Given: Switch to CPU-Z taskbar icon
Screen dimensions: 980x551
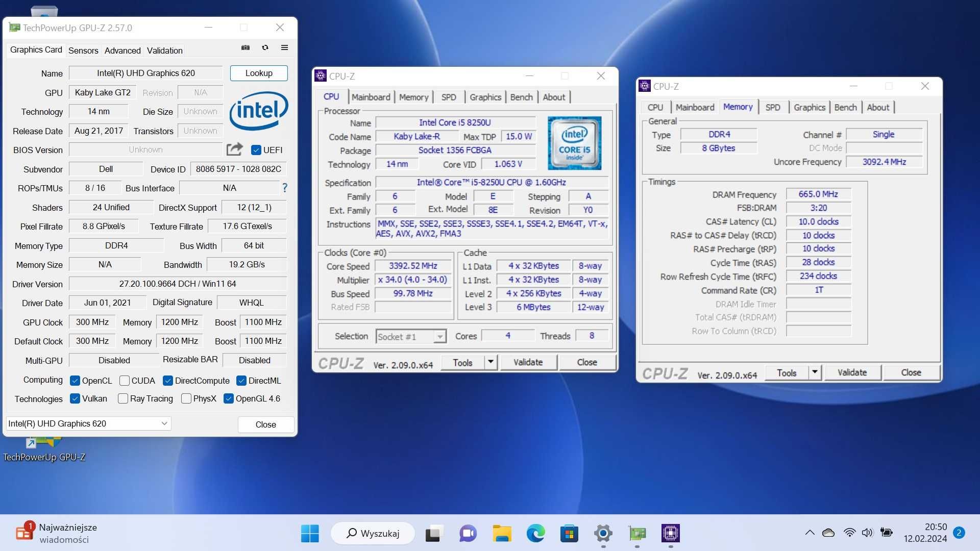Looking at the screenshot, I should pyautogui.click(x=671, y=534).
